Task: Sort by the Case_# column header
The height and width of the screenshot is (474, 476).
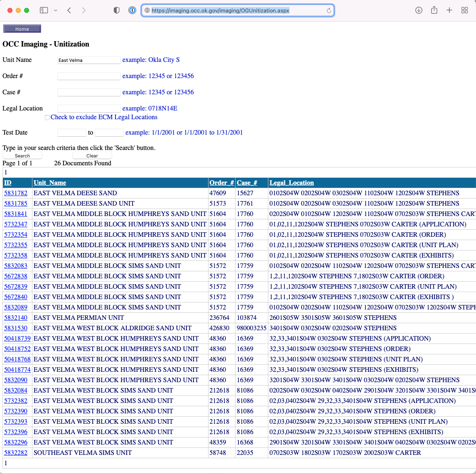Action: (x=247, y=183)
